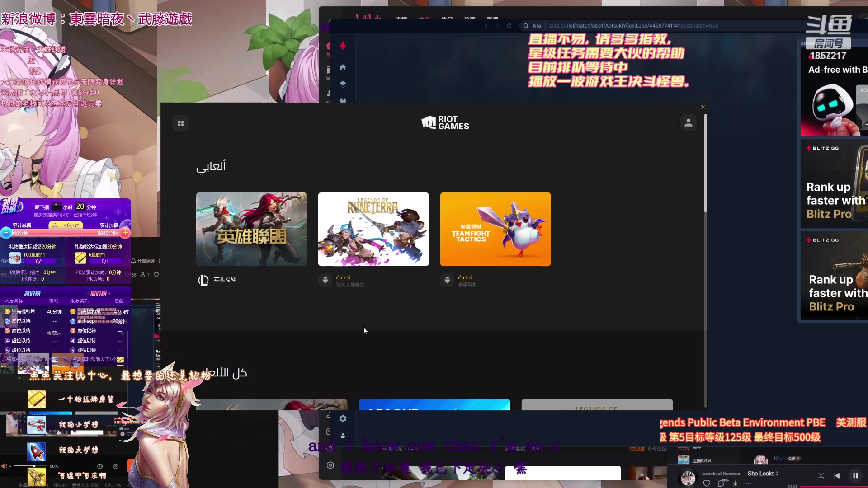Open the Riot account profile icon
The height and width of the screenshot is (488, 868).
click(689, 123)
